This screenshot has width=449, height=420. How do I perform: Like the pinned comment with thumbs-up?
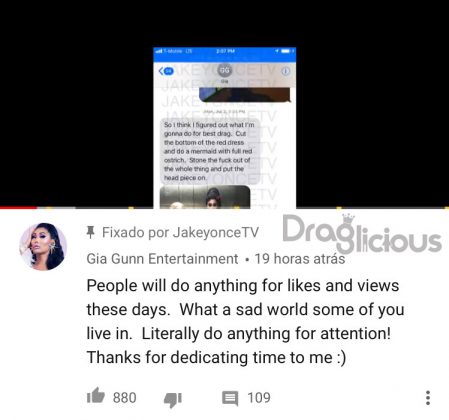coord(96,396)
